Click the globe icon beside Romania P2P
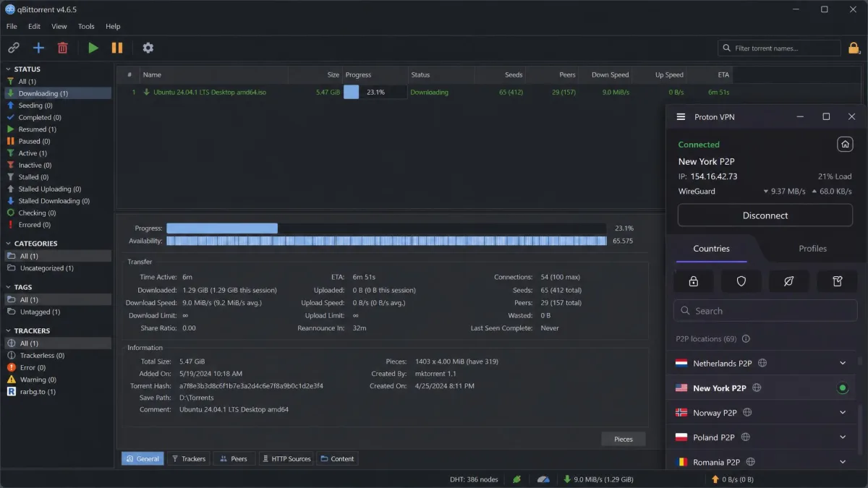Image resolution: width=868 pixels, height=488 pixels. [x=750, y=462]
